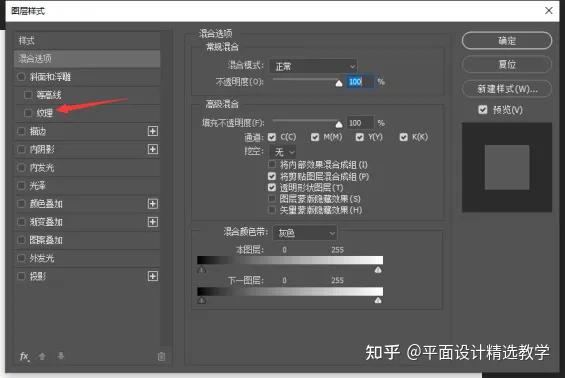Enable the 外发光 checkbox
Viewport: 565px width, 378px height.
[21, 258]
